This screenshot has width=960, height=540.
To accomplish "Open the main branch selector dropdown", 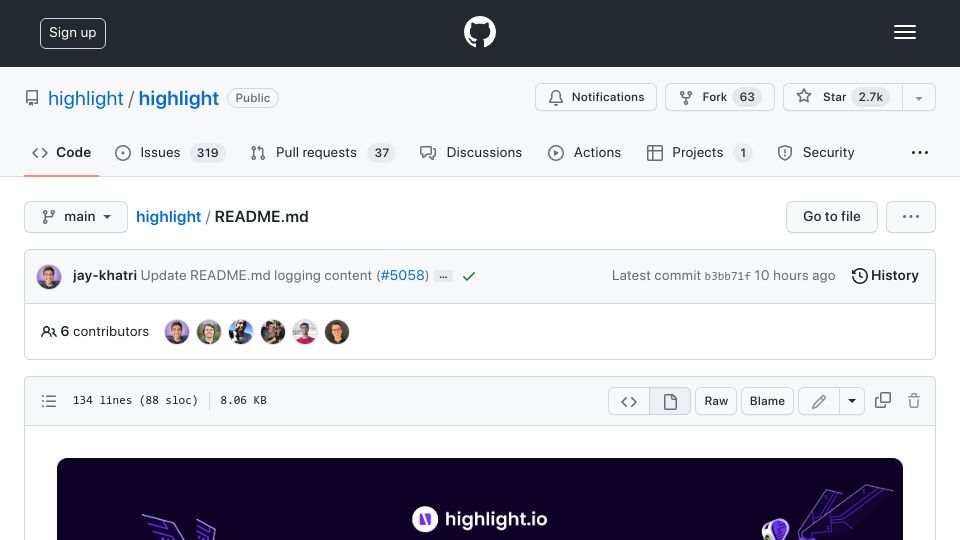I will click(76, 217).
